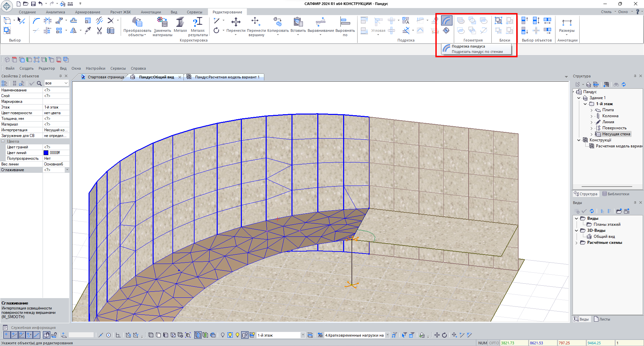Open the floor selector dropdown showing 1-й этаж
This screenshot has width=644, height=346.
(x=303, y=335)
